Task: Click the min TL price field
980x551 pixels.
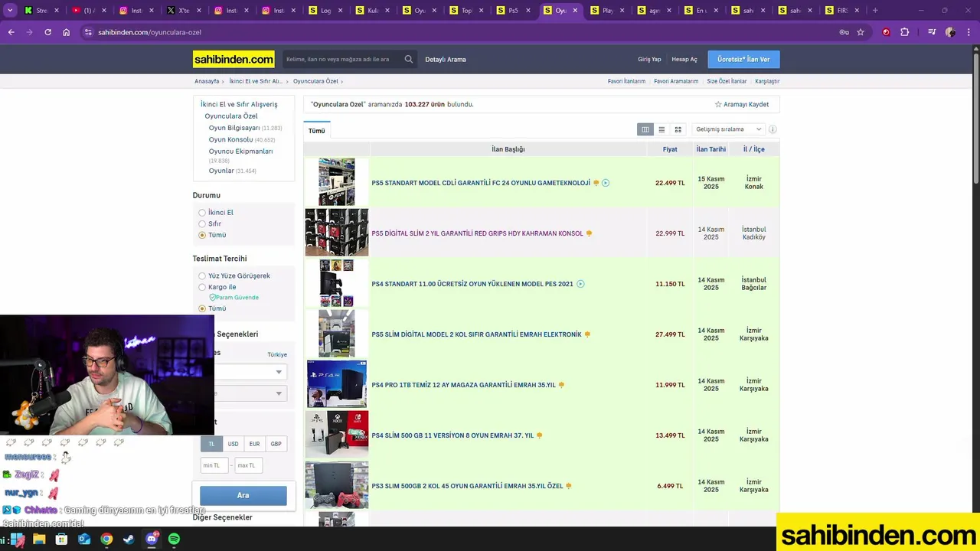Action: pyautogui.click(x=214, y=465)
